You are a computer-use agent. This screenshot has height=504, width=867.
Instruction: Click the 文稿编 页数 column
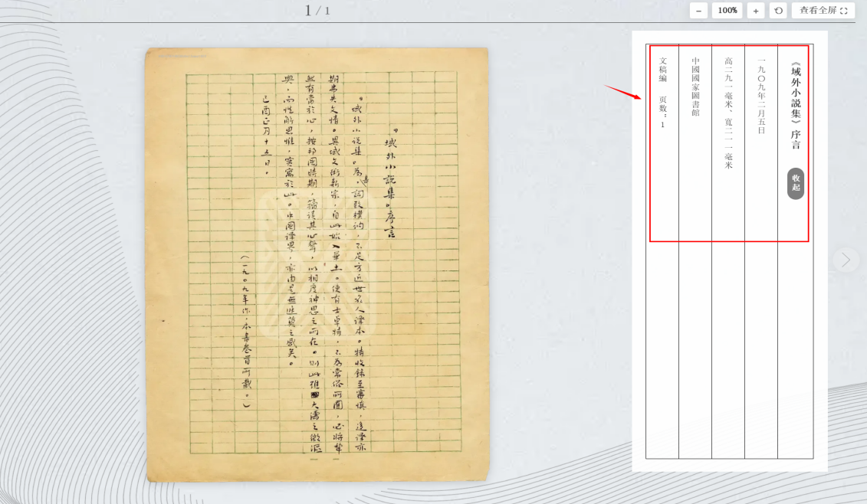pos(663,92)
